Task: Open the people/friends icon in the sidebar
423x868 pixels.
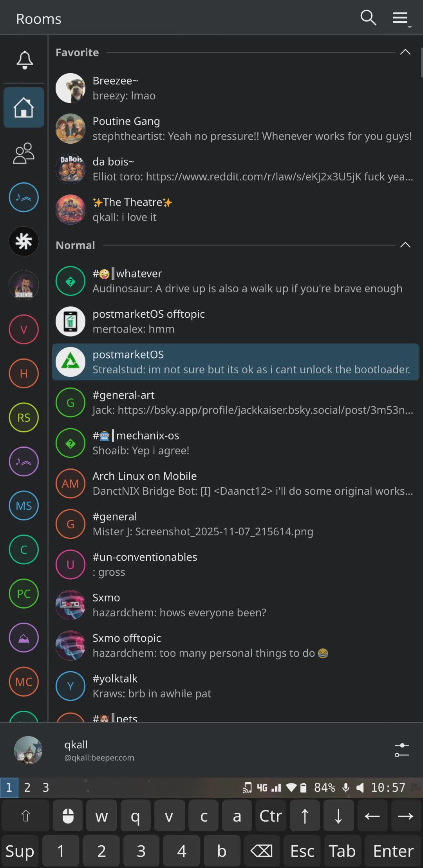Action: pos(24,153)
